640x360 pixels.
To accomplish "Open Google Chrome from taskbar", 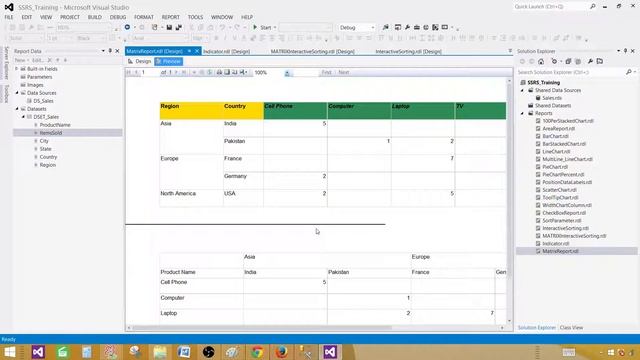I will [x=257, y=352].
